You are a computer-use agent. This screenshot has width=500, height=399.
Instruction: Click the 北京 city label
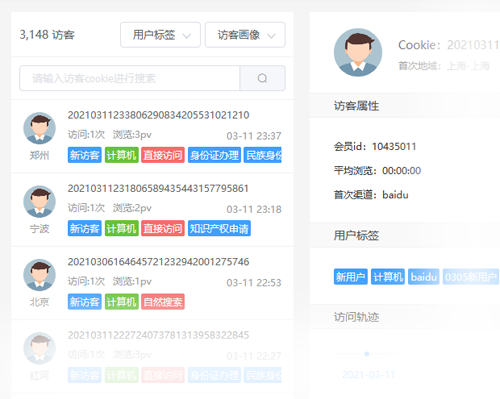click(39, 302)
